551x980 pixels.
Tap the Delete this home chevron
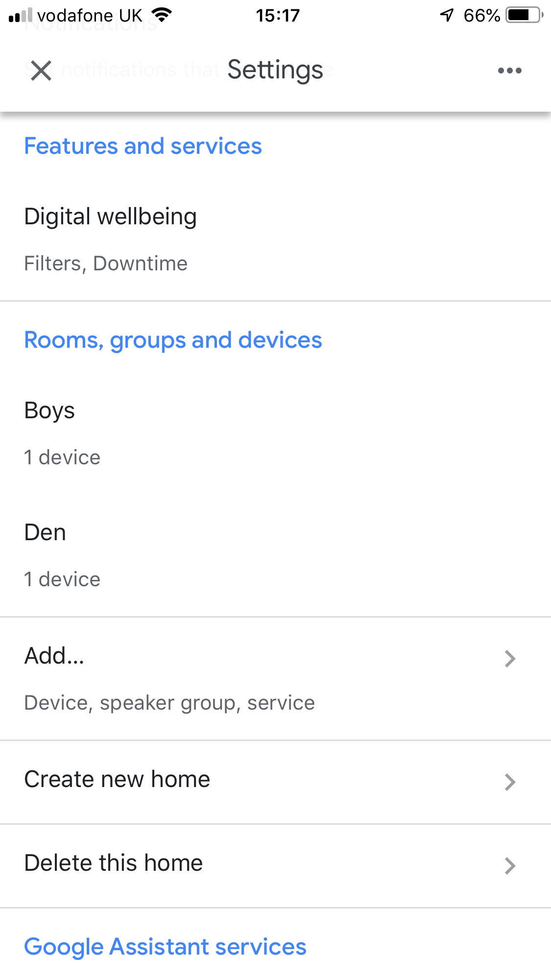(x=510, y=866)
